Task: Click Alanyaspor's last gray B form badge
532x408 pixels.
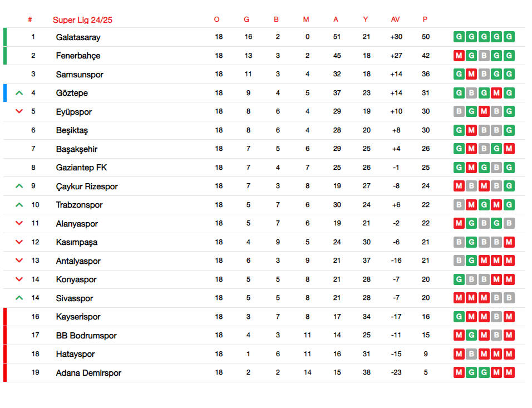Action: point(509,223)
